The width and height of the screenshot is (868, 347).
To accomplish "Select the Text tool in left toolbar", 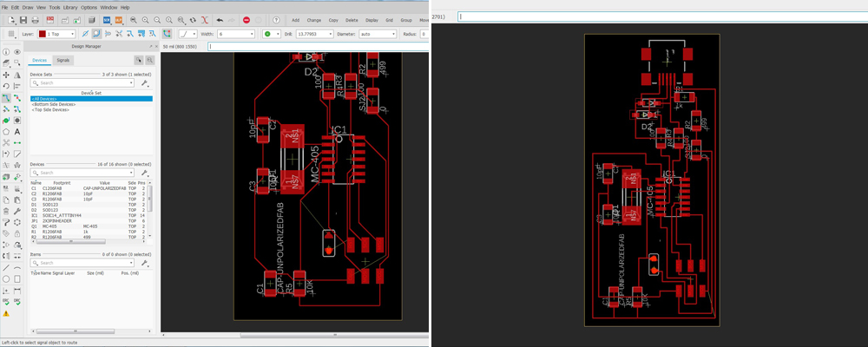I will click(x=17, y=131).
